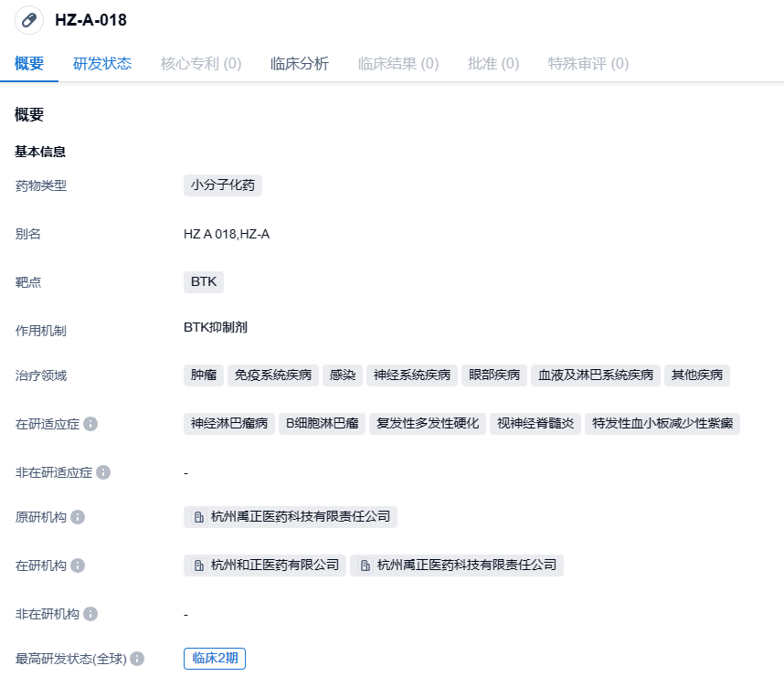
Task: Click info icon next to 最高研发状态(全球)
Action: point(137,659)
